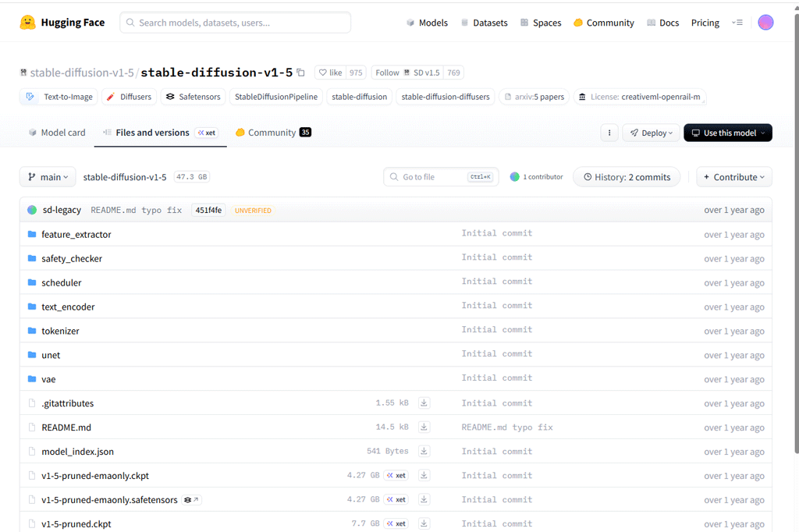Click the Hugging Face logo icon

pos(28,23)
